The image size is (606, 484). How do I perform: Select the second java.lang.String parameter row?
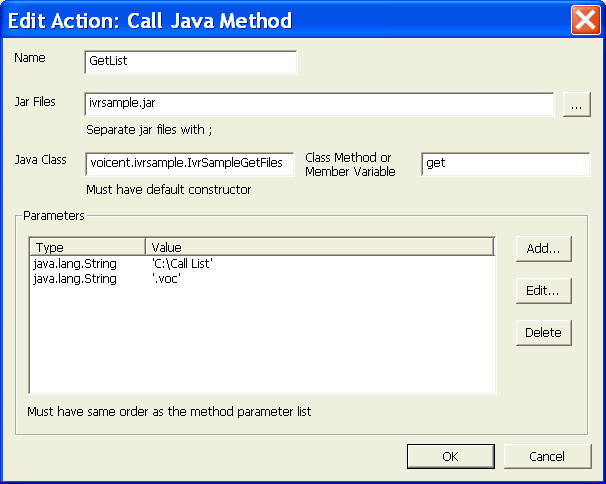(x=76, y=279)
